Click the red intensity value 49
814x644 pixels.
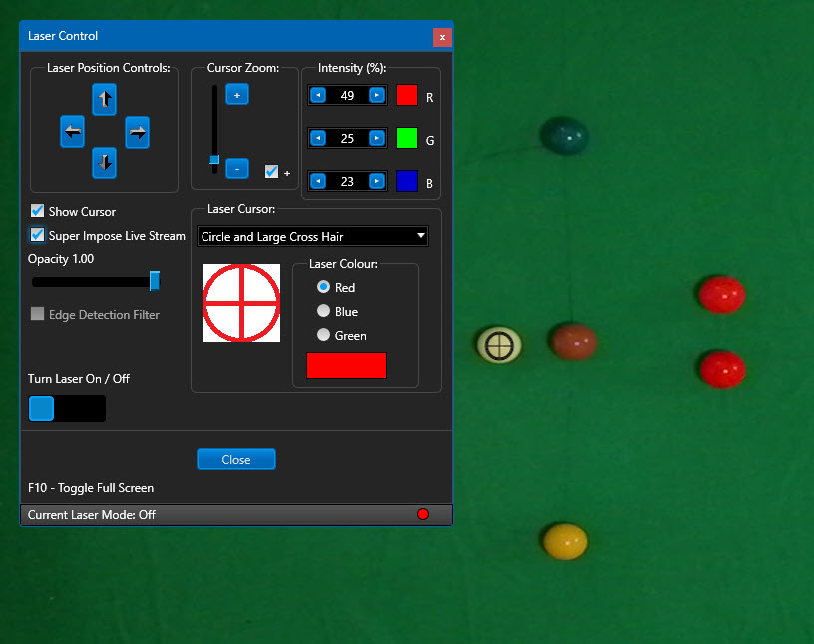coord(347,95)
